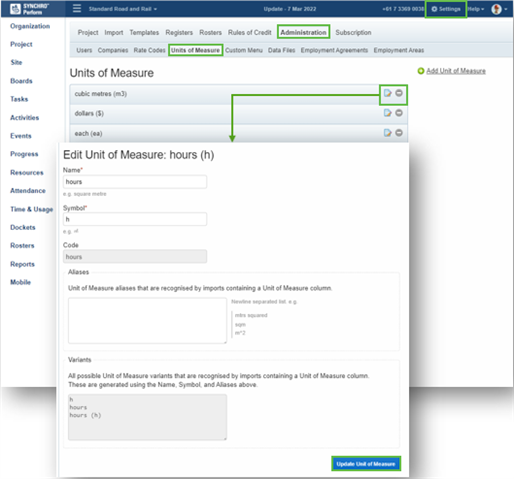Screen dimensions: 514x479
Task: Switch to the Administration tab
Action: (x=303, y=32)
